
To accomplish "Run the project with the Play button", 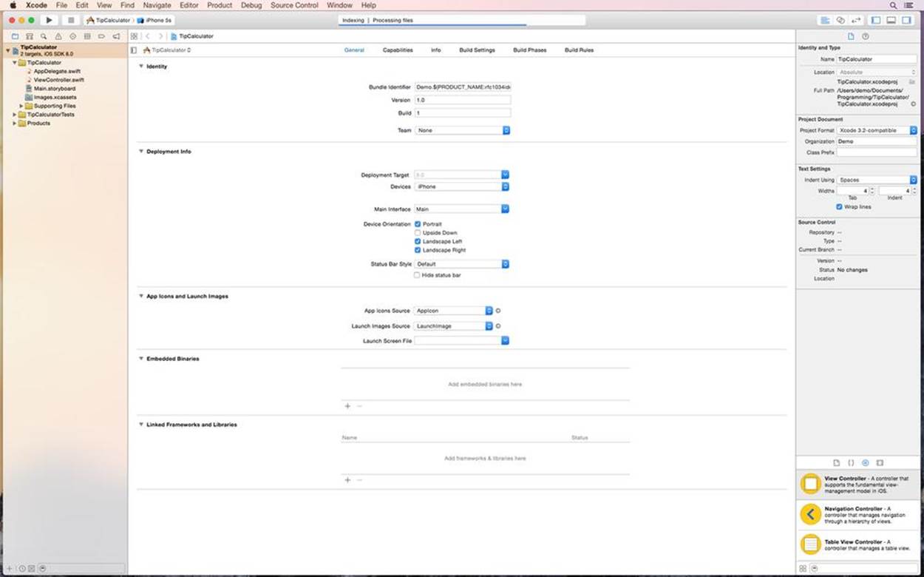I will pyautogui.click(x=49, y=20).
